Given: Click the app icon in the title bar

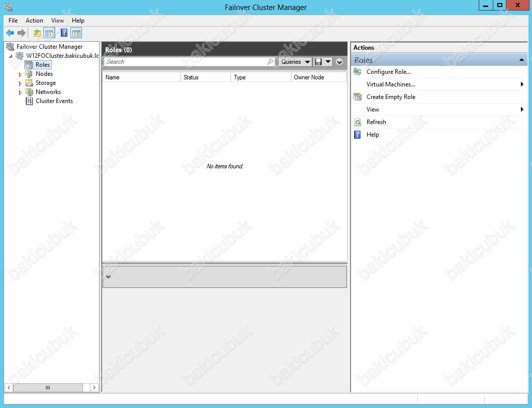Looking at the screenshot, I should click(x=9, y=7).
